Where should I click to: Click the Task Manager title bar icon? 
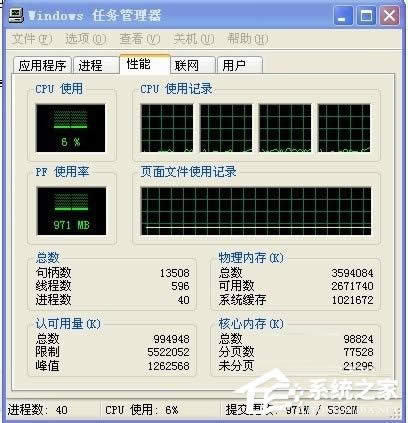click(16, 15)
